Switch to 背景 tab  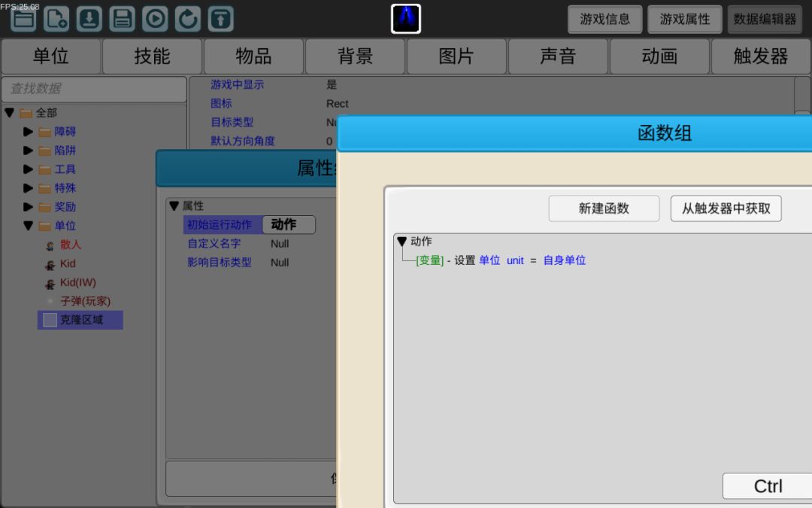tap(355, 56)
